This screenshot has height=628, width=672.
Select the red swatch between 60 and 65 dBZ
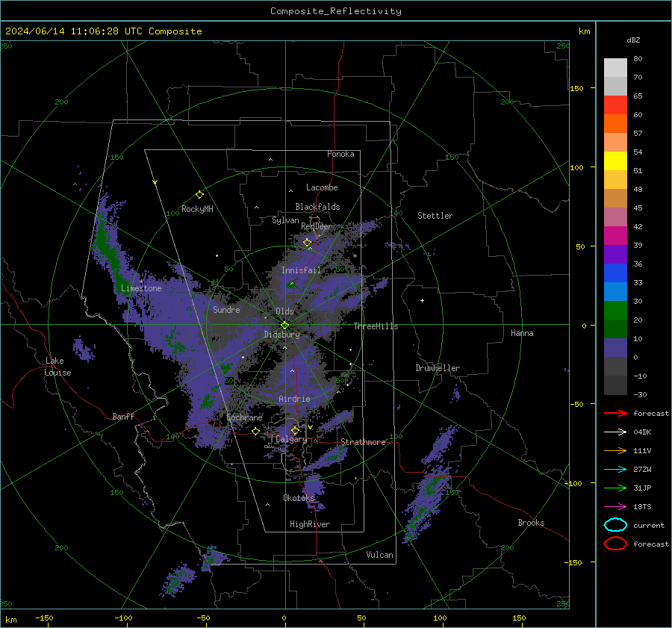tap(615, 105)
